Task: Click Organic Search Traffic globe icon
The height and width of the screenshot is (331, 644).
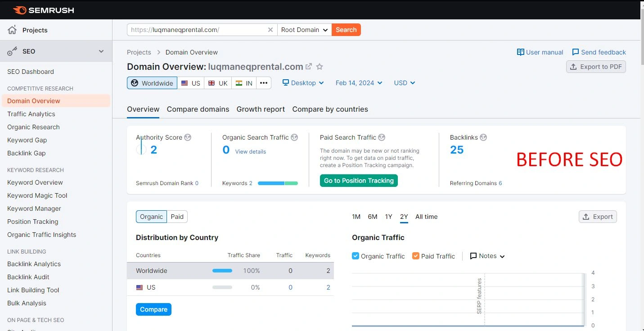Action: (294, 137)
